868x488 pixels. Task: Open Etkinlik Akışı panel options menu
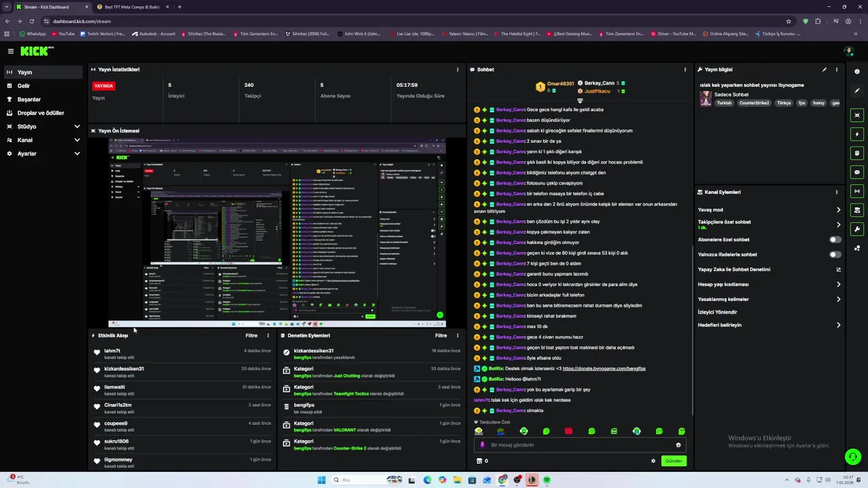(268, 335)
